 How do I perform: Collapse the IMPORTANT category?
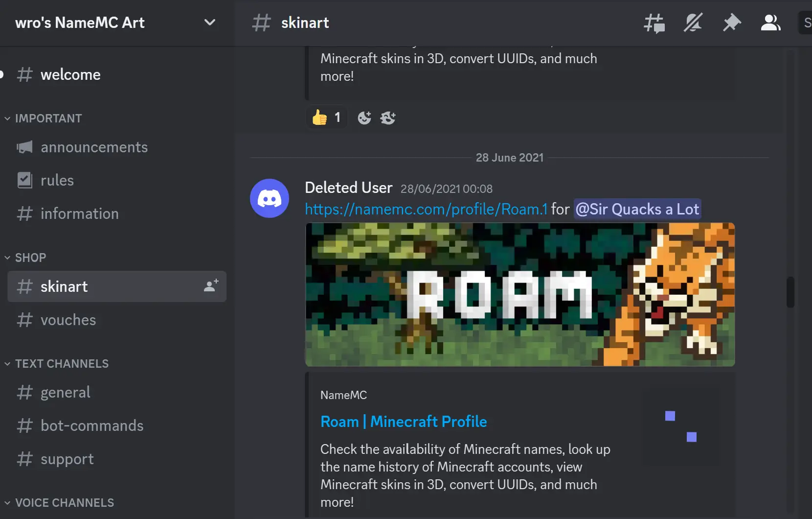pyautogui.click(x=48, y=118)
